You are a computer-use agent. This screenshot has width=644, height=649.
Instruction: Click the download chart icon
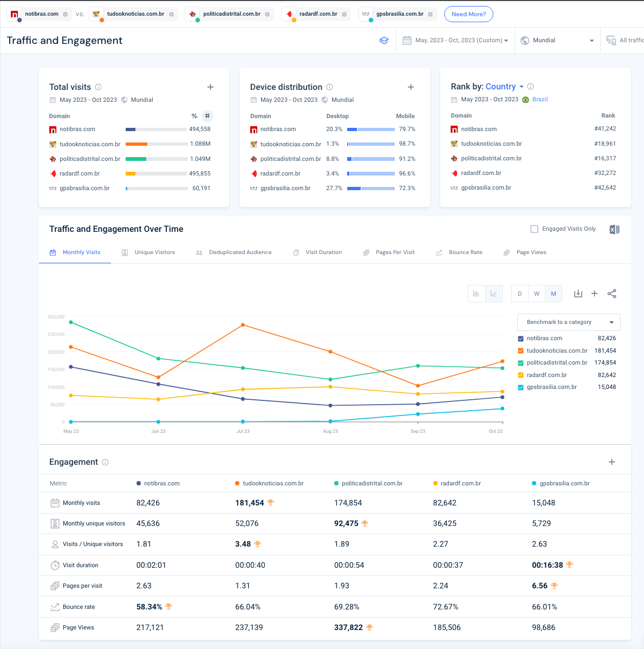coord(578,294)
